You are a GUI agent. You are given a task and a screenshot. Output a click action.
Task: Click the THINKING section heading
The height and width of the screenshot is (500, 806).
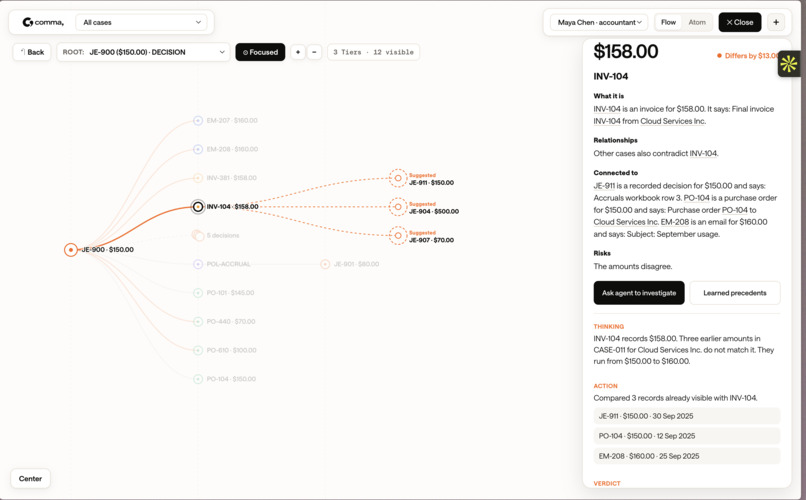(x=609, y=326)
